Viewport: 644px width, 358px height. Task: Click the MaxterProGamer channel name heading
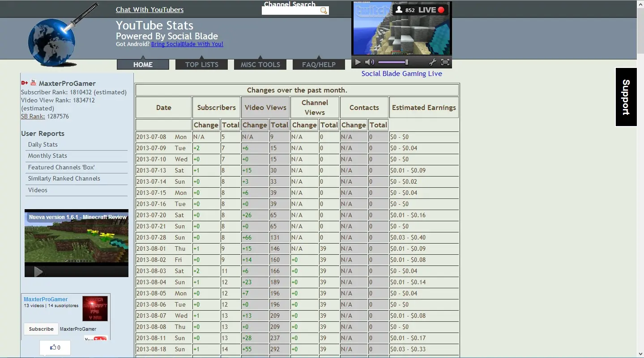pyautogui.click(x=67, y=83)
